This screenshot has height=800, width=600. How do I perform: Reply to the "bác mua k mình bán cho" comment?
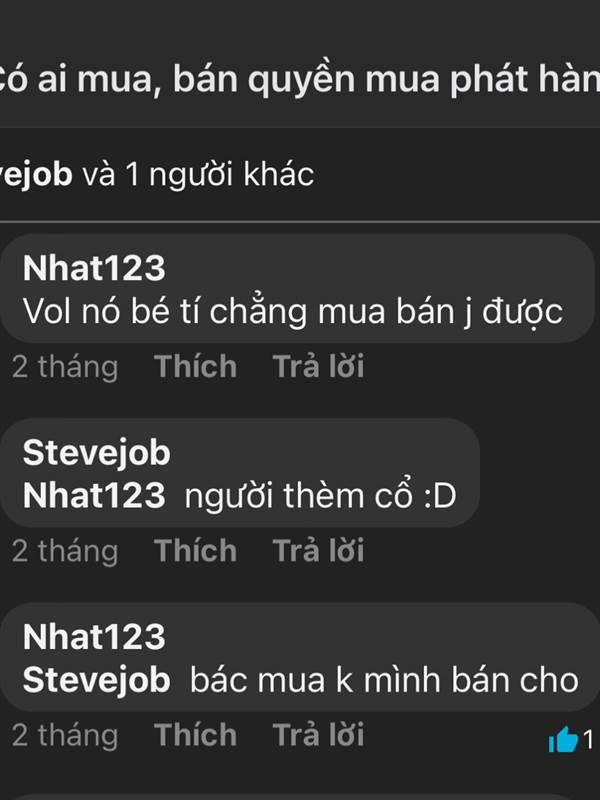point(318,735)
